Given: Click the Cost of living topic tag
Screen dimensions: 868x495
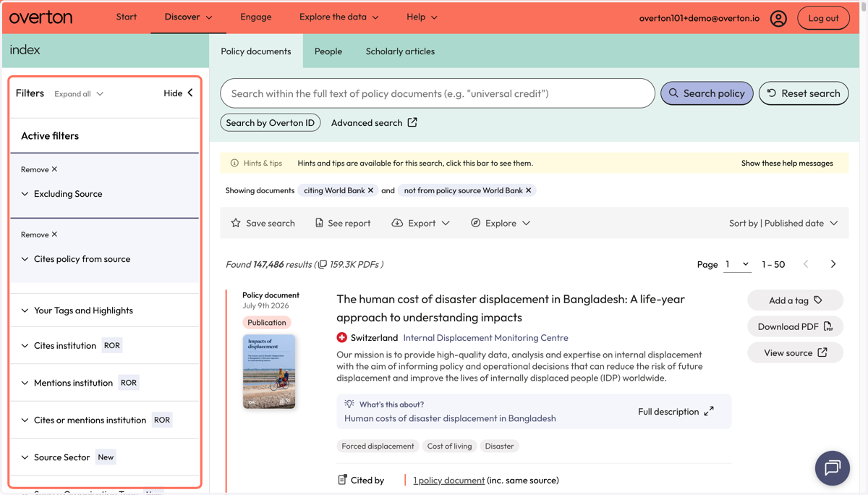Looking at the screenshot, I should [x=449, y=447].
